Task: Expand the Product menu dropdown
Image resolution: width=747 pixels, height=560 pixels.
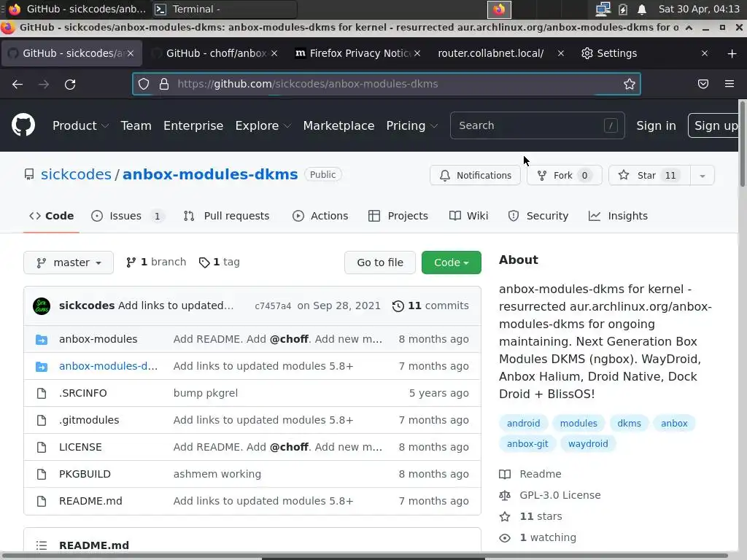Action: coord(80,125)
